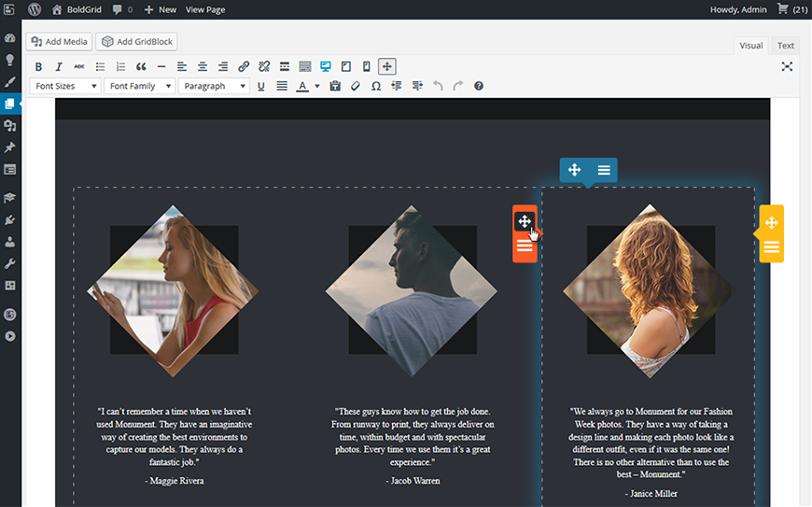Image resolution: width=812 pixels, height=507 pixels.
Task: Insert special character with omega icon
Action: 375,86
